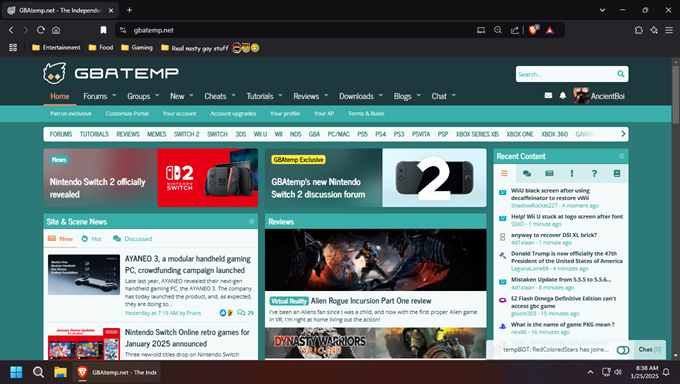Select the Home nav tab

(x=60, y=96)
